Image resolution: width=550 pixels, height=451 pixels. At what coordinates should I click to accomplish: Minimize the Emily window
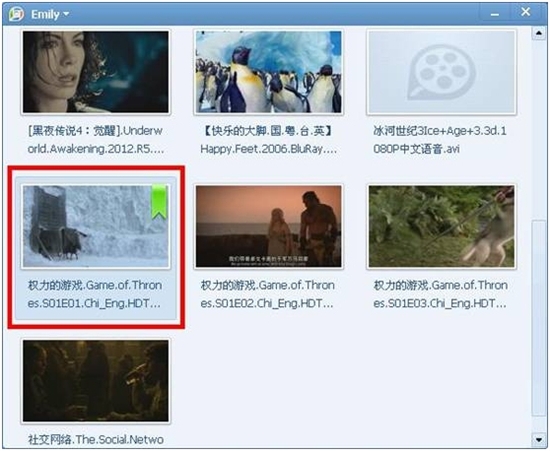click(x=495, y=14)
